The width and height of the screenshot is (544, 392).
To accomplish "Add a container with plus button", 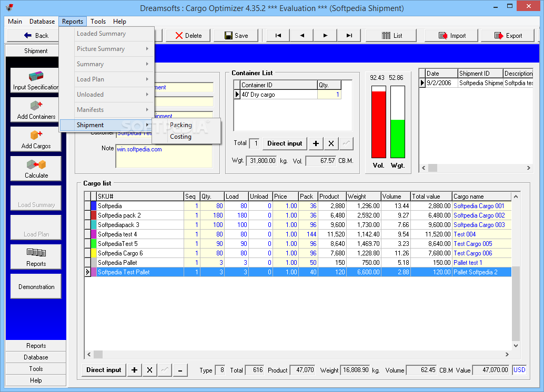I will coord(316,143).
